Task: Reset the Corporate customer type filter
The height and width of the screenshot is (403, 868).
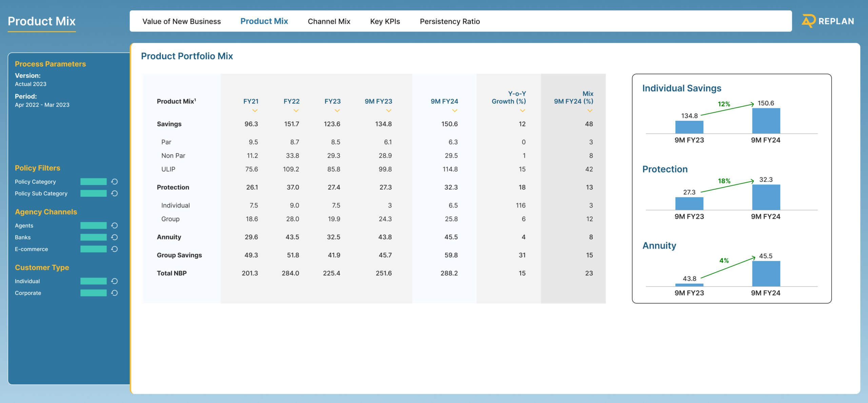Action: [x=115, y=293]
